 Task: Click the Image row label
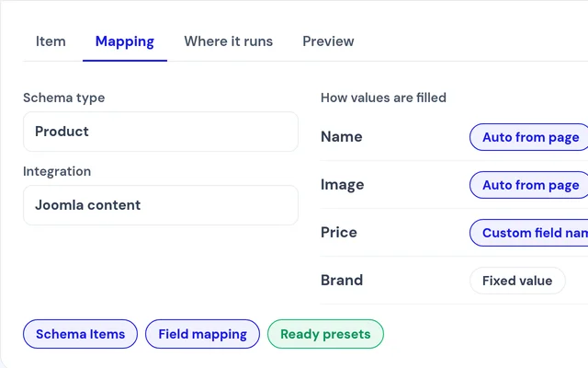tap(343, 185)
